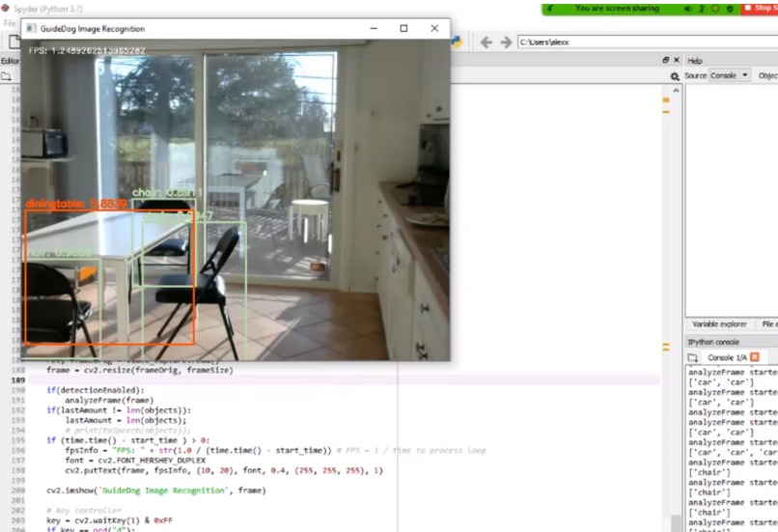Click the Editor pane title label

pyautogui.click(x=10, y=61)
